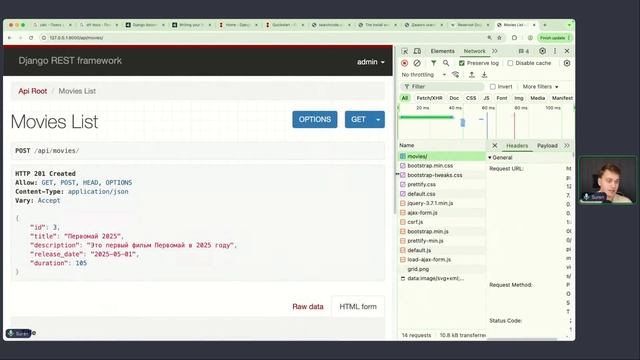640x360 pixels.
Task: Toggle the Preserve log checkbox
Action: [x=462, y=63]
